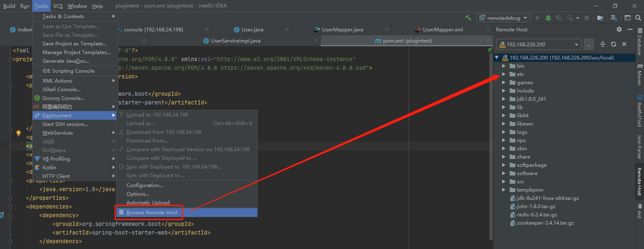Switch to the User.java tab
Screen dimensions: 644x249
point(252,29)
